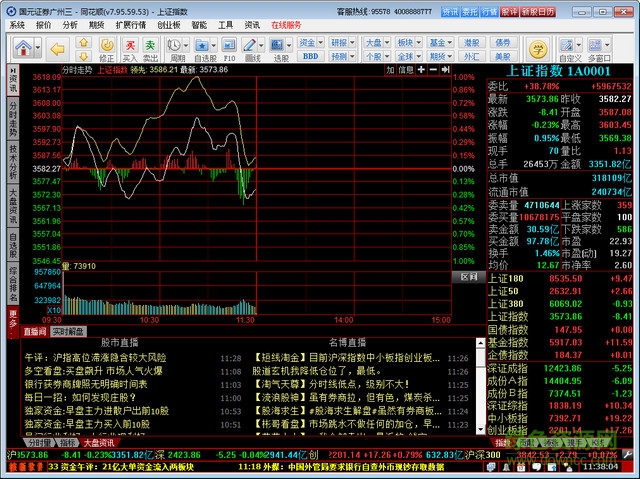Switch to the 实时解盘 tab
The height and width of the screenshot is (479, 640).
[68, 330]
